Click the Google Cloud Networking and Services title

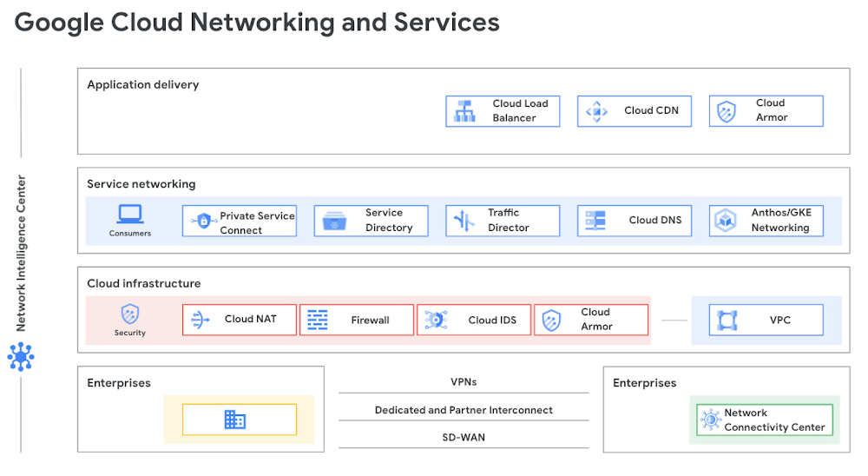pos(257,23)
